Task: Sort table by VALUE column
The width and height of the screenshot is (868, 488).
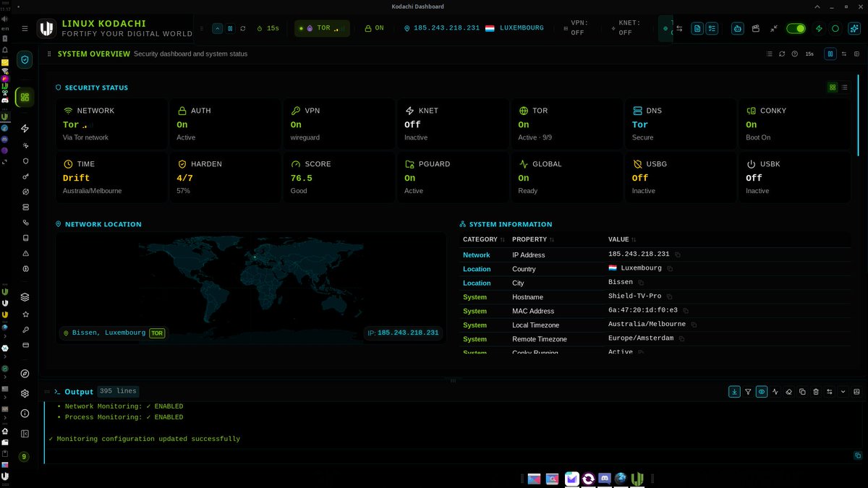Action: pos(622,239)
